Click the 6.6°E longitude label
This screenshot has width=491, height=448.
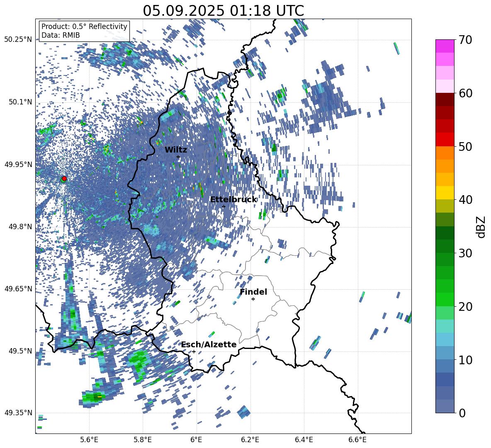(357, 440)
